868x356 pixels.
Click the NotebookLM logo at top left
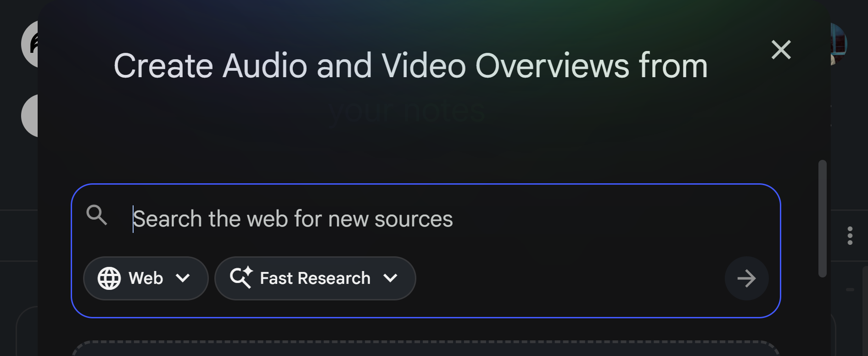(x=30, y=44)
